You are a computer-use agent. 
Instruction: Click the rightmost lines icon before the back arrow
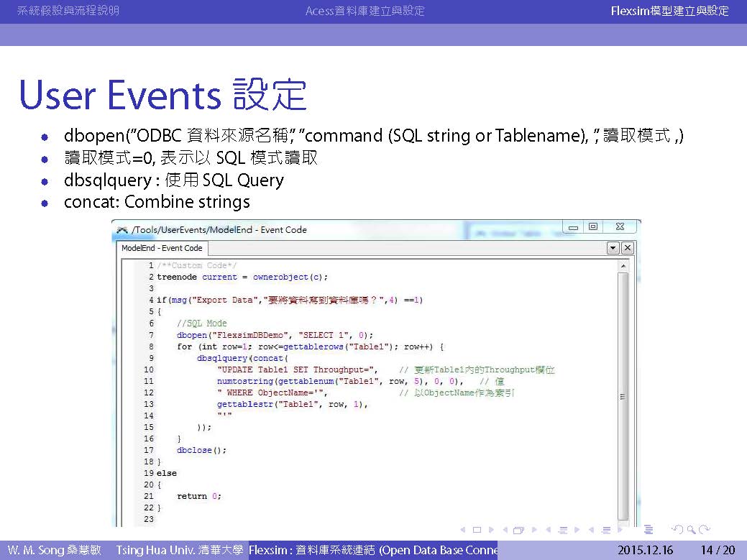tap(649, 531)
